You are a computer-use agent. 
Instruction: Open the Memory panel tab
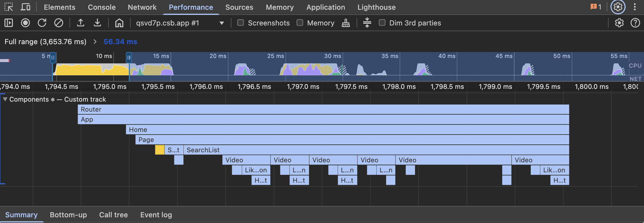pos(280,7)
